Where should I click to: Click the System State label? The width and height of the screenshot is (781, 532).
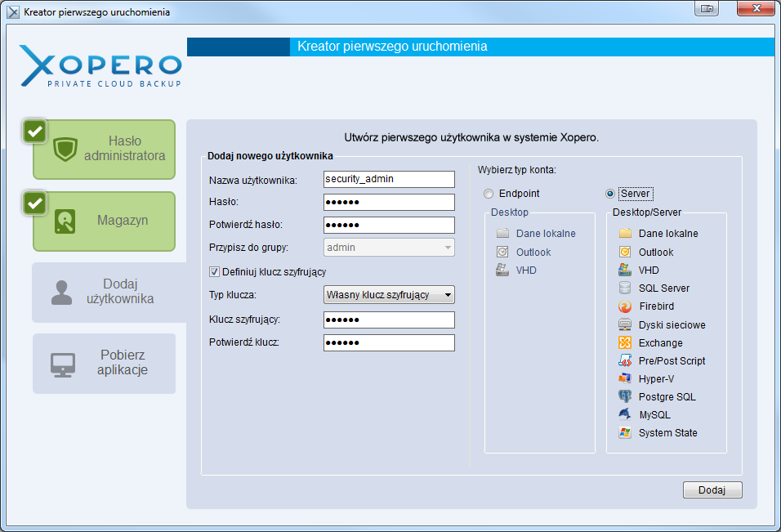(x=668, y=433)
